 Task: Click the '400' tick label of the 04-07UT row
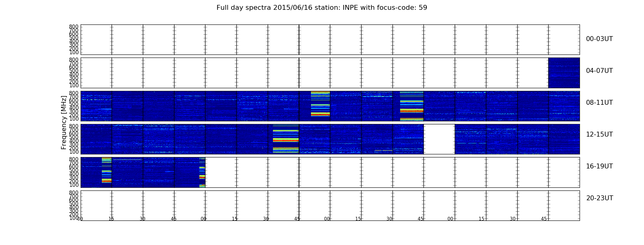point(74,74)
